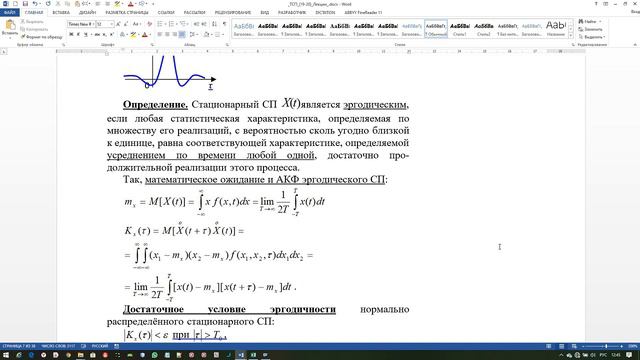This screenshot has width=640, height=360.
Task: Open the Change Case (Aa) dropdown
Action: click(x=137, y=24)
